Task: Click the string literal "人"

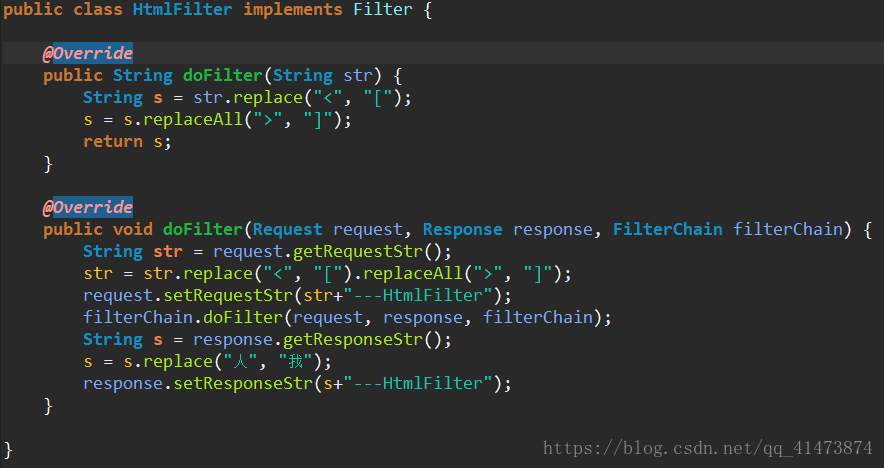Action: point(240,361)
